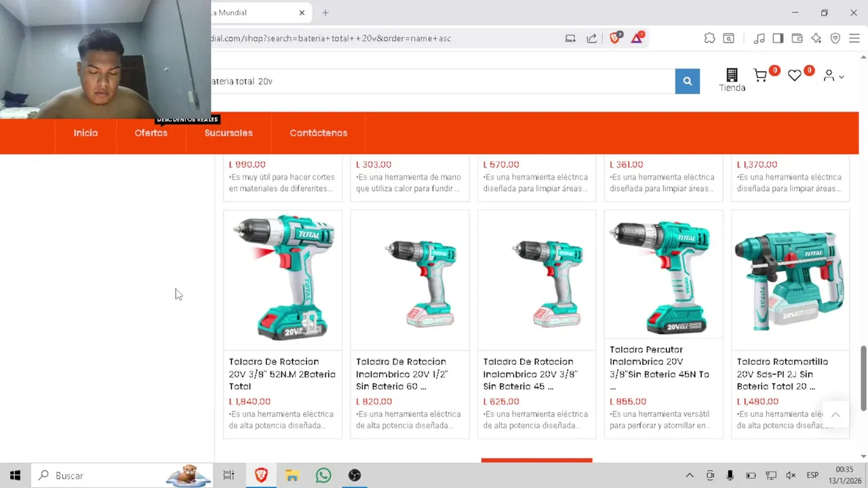Image resolution: width=868 pixels, height=488 pixels.
Task: Open the ESP language selector
Action: 812,475
